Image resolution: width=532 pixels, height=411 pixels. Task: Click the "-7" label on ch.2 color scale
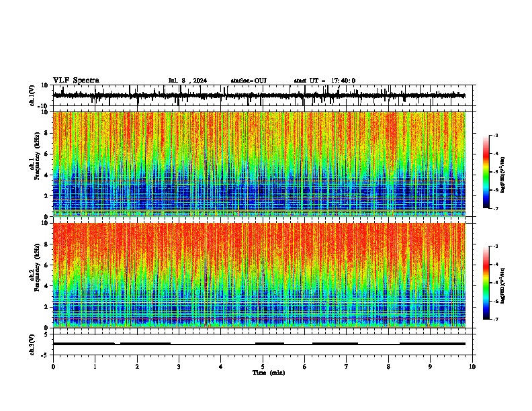[x=496, y=319]
